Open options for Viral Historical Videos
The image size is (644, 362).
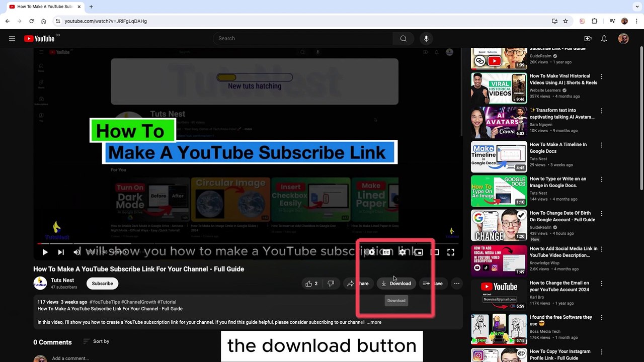602,77
